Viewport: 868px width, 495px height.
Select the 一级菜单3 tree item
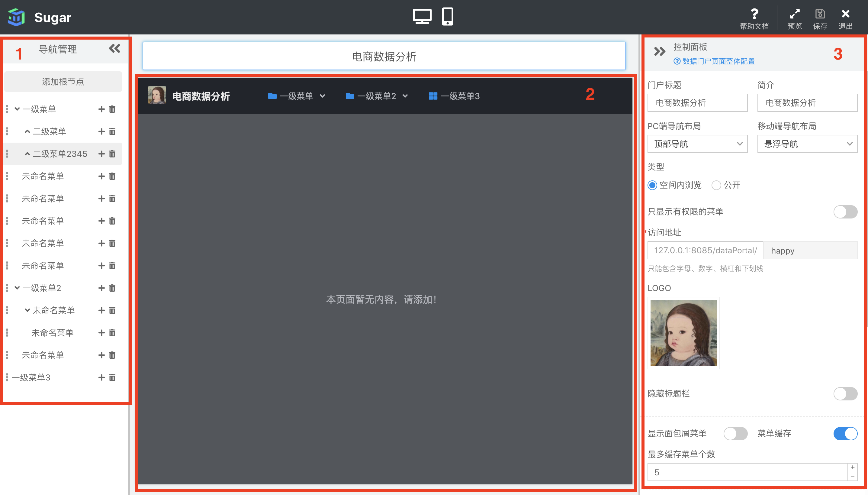coord(31,377)
